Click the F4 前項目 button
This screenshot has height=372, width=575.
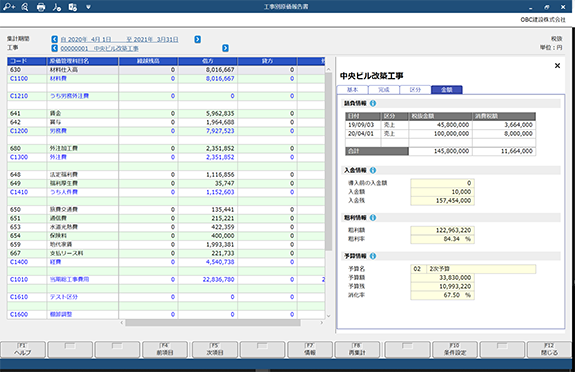click(x=165, y=349)
